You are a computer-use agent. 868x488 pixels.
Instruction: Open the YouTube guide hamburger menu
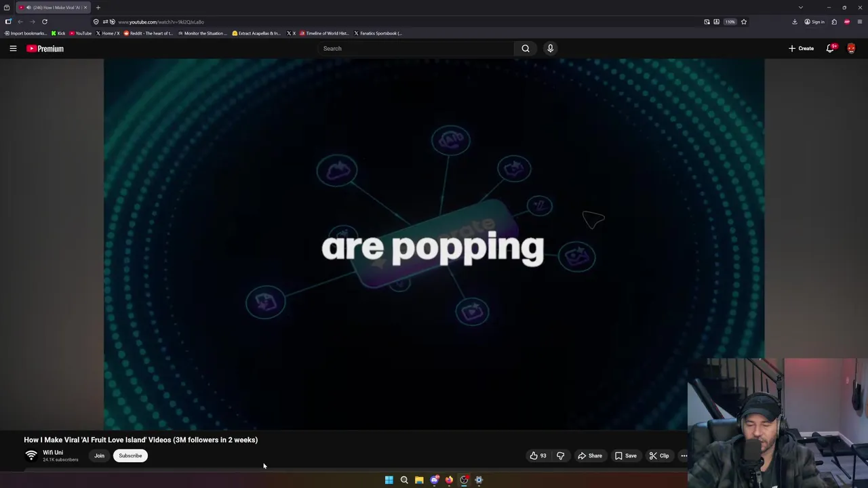13,48
